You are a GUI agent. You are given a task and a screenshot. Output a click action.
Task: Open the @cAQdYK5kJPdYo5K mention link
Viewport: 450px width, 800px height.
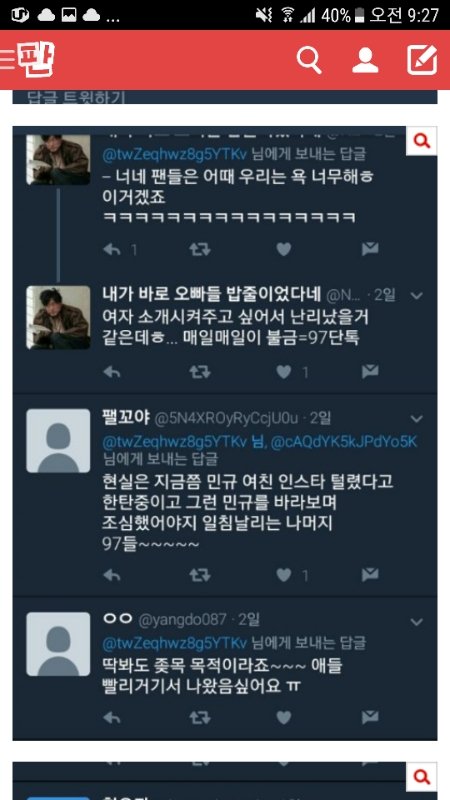344,442
